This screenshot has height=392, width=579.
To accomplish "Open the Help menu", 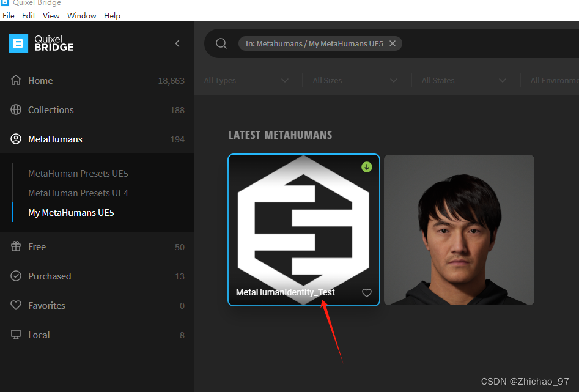I will tap(112, 15).
